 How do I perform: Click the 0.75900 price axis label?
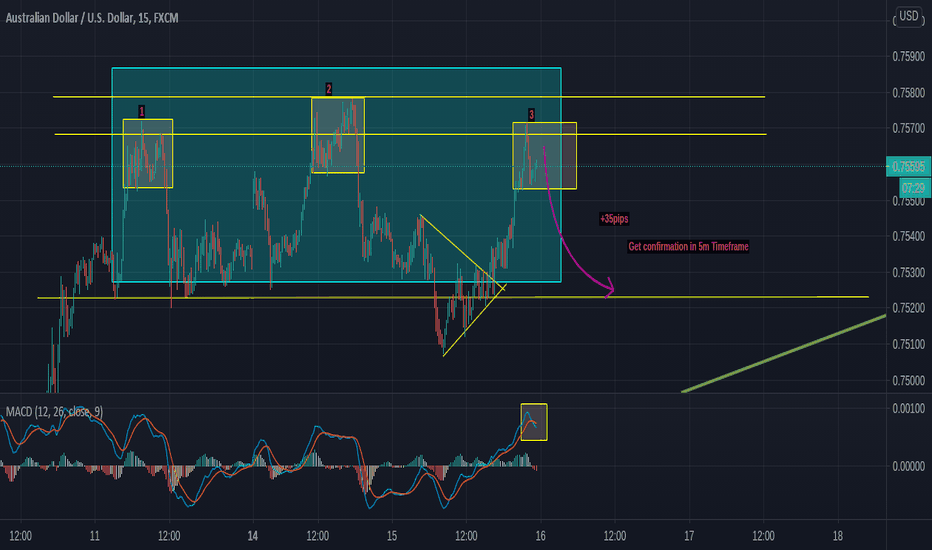tap(908, 56)
